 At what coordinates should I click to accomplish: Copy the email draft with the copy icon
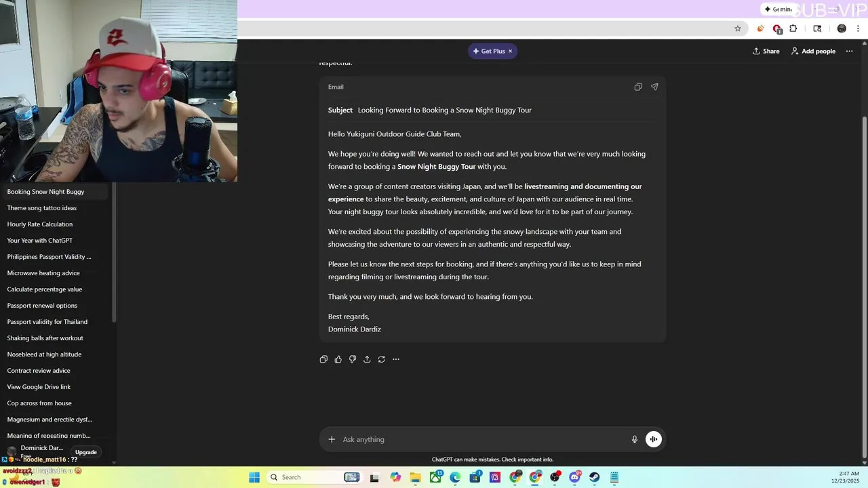638,87
